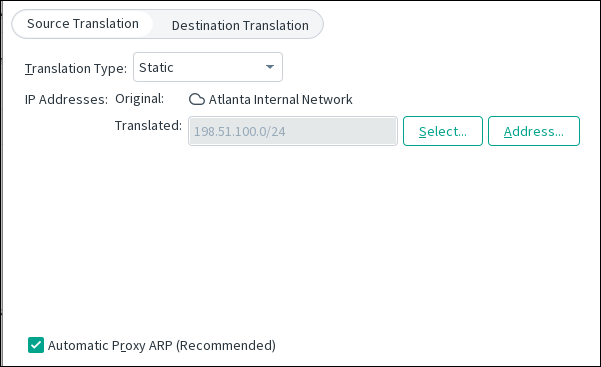Screen dimensions: 601x367
Task: Switch to the Destination Translation tab
Action: [240, 25]
